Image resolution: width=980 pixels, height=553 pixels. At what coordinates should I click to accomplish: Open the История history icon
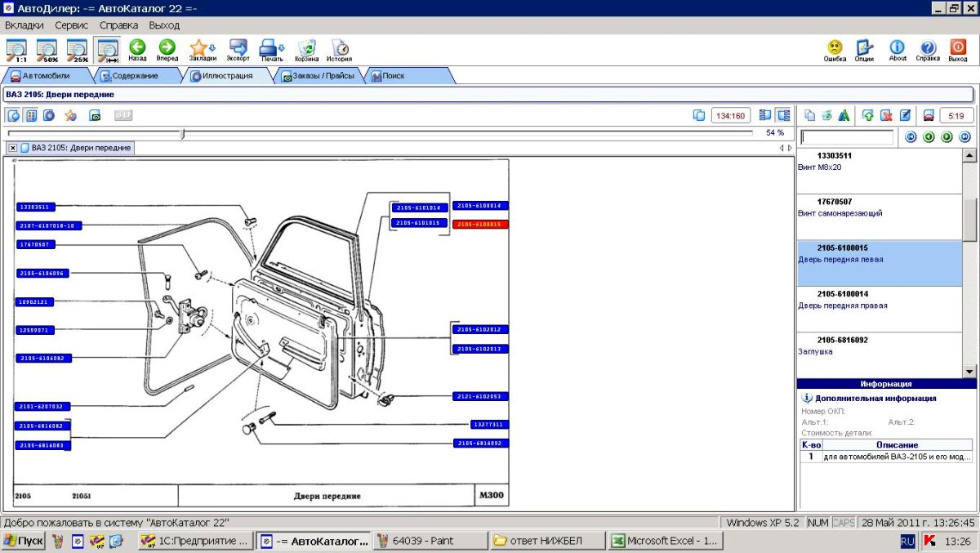[340, 51]
